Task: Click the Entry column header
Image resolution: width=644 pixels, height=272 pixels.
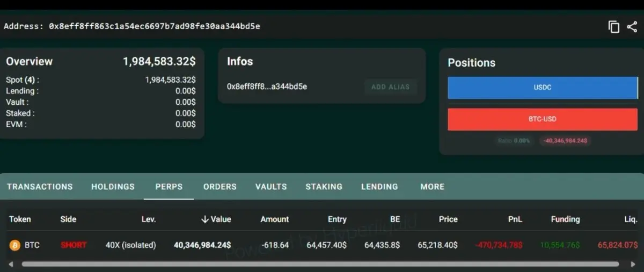Action: [x=337, y=219]
